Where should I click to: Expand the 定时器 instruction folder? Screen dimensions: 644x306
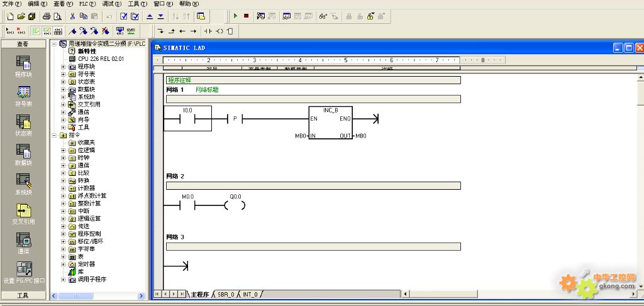tap(64, 264)
